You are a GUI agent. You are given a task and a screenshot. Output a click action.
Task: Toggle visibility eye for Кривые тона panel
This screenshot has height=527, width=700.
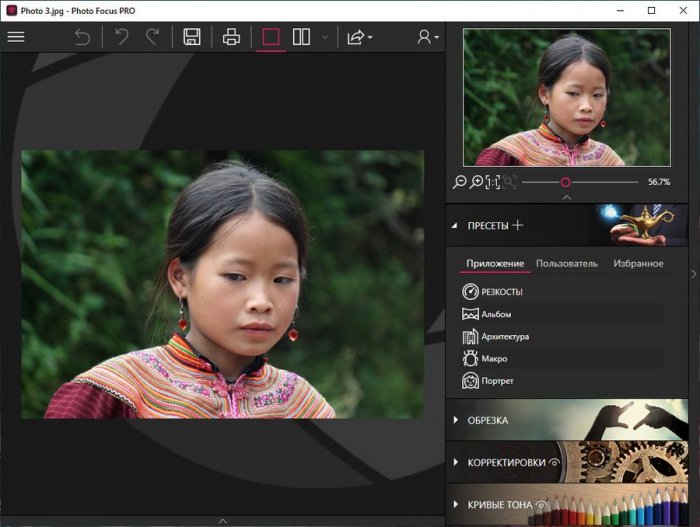543,505
